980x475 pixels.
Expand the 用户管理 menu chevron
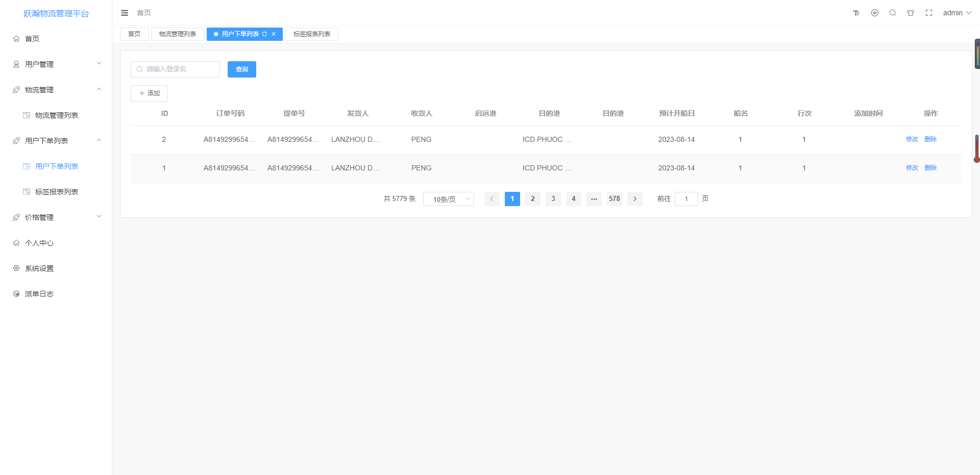coord(99,64)
